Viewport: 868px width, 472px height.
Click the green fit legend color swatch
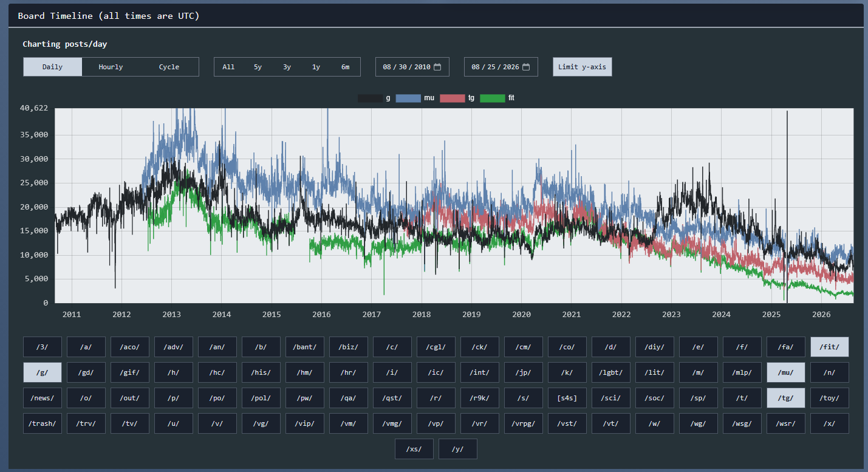tap(493, 98)
